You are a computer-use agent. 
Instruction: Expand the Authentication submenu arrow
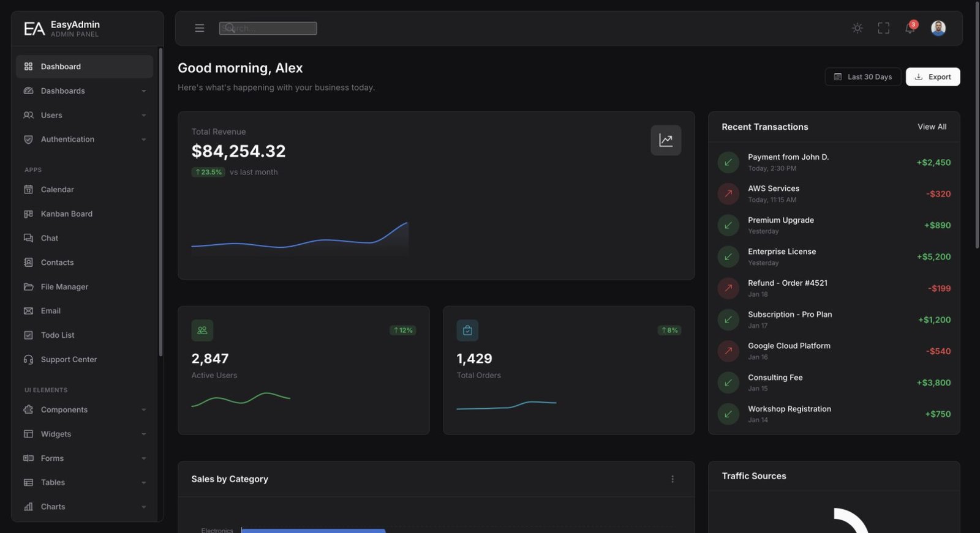click(144, 140)
